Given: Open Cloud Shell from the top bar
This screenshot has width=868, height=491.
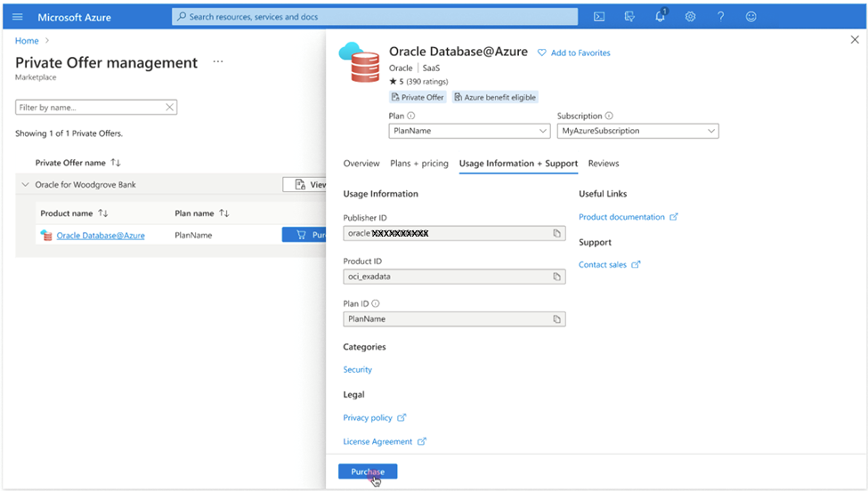Looking at the screenshot, I should point(599,17).
